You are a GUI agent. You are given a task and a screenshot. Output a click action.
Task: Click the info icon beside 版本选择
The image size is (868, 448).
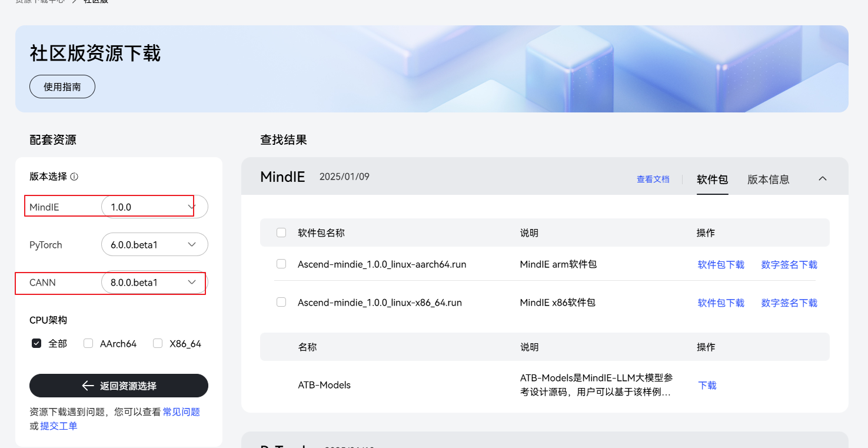coord(74,177)
